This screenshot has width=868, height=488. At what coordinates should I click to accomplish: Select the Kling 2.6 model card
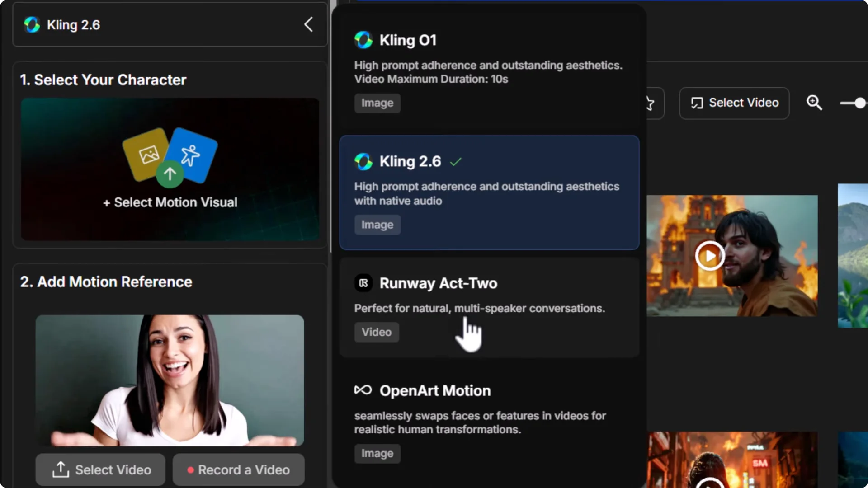tap(489, 192)
